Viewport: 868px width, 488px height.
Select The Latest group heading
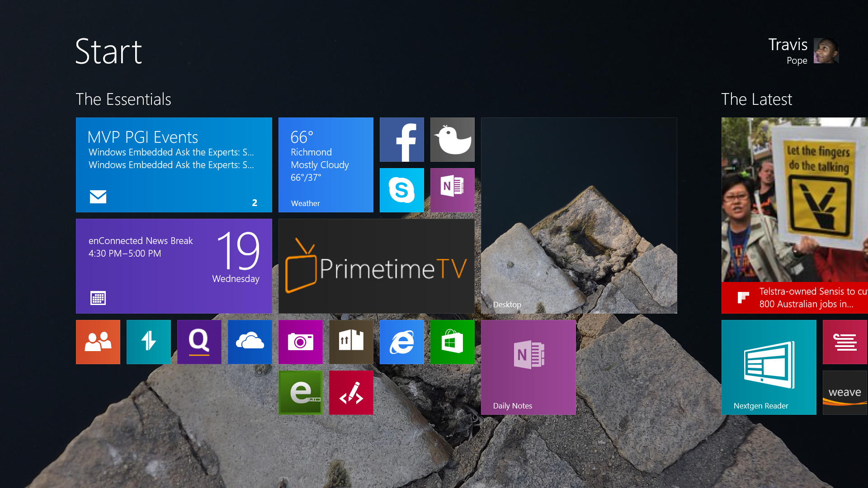(x=757, y=99)
